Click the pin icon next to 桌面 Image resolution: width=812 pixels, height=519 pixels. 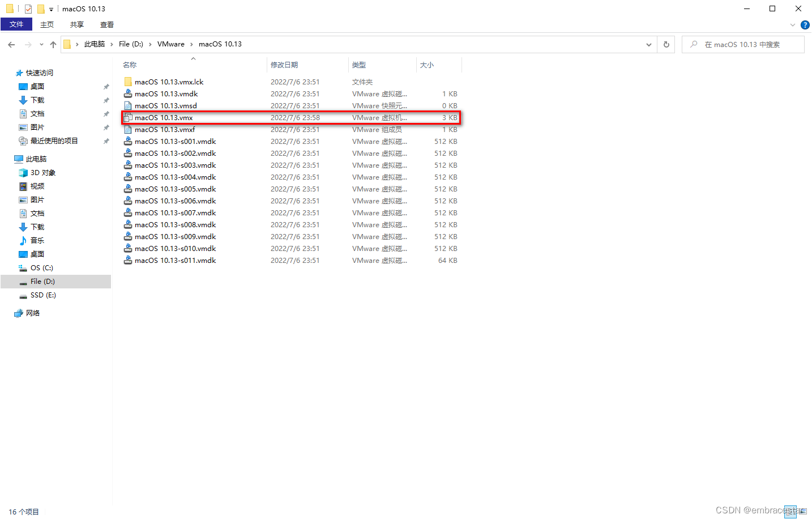pyautogui.click(x=106, y=87)
